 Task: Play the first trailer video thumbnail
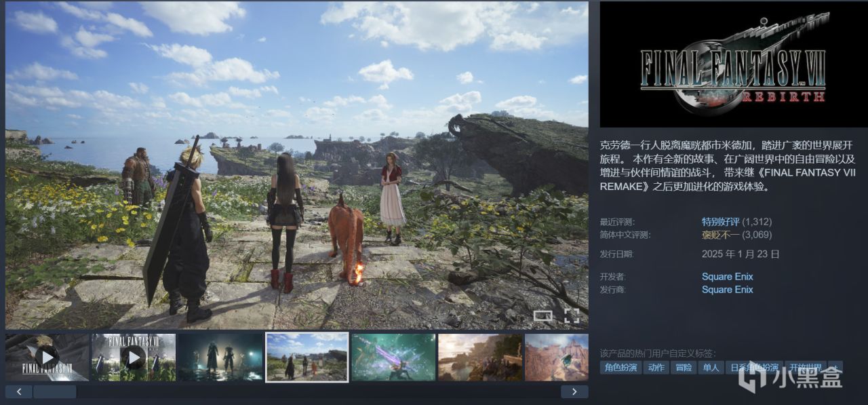47,357
